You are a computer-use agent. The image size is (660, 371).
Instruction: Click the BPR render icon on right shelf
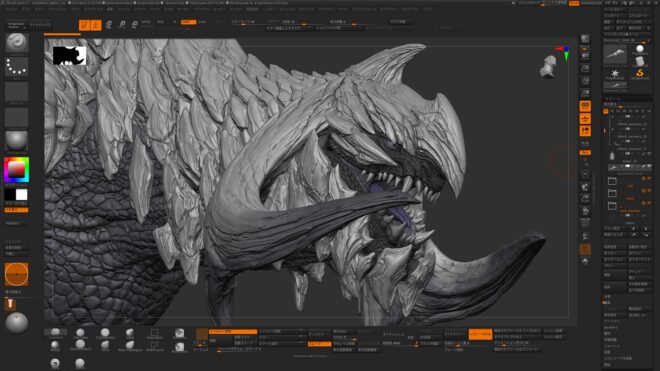tap(585, 39)
